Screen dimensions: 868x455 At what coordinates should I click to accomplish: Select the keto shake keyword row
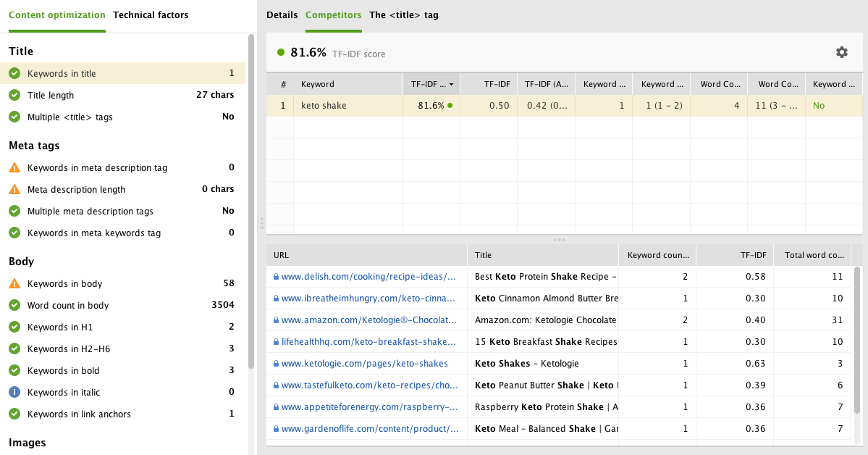coord(340,105)
